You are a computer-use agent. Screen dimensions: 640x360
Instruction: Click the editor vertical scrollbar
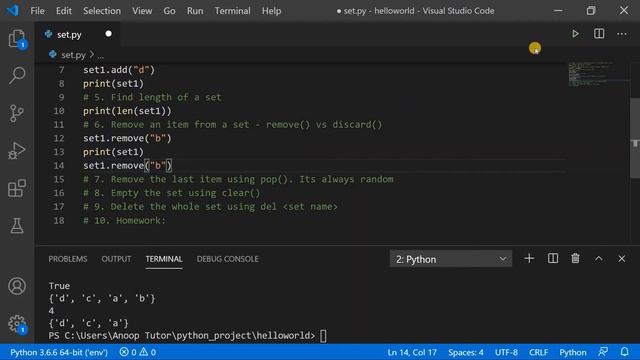tap(635, 139)
